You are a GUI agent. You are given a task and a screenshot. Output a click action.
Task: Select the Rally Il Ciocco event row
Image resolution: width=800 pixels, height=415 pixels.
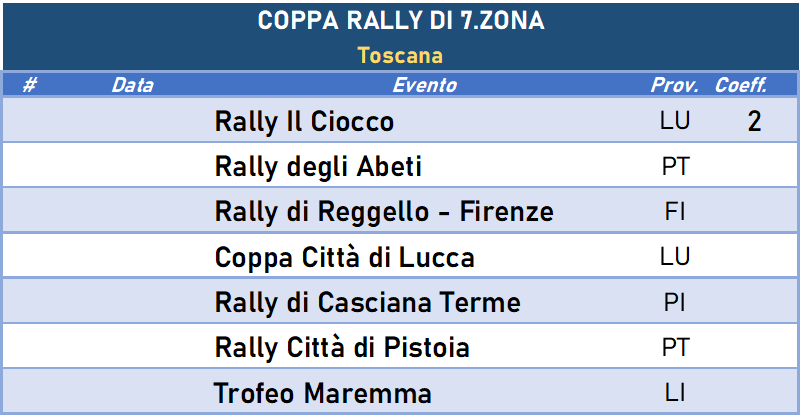(x=400, y=120)
